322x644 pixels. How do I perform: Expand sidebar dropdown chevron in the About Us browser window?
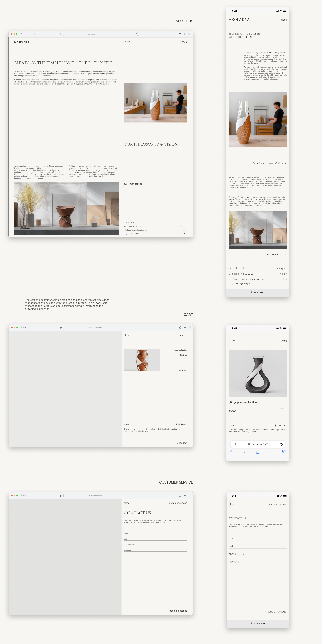(x=25, y=34)
